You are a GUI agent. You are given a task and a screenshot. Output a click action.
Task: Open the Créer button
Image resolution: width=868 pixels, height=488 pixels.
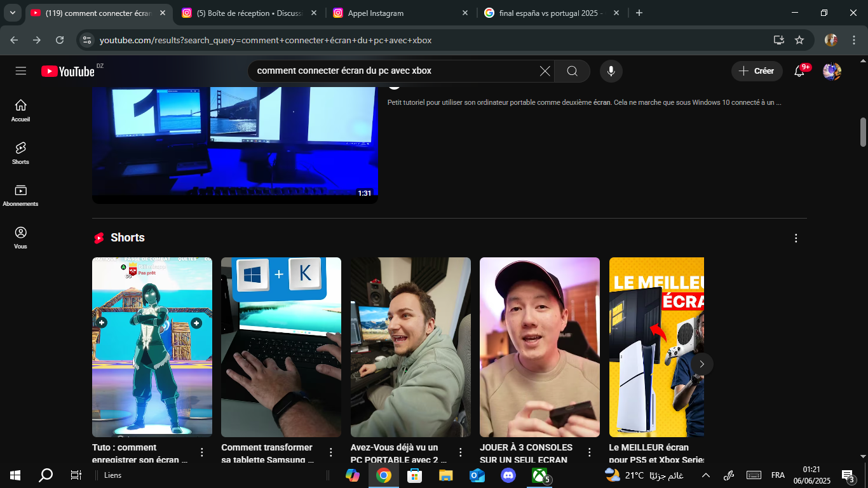[x=757, y=71]
